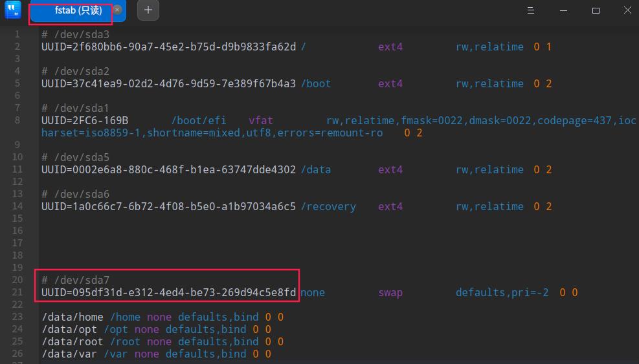This screenshot has height=364, width=639.
Task: Maximize the editor window
Action: (x=596, y=10)
